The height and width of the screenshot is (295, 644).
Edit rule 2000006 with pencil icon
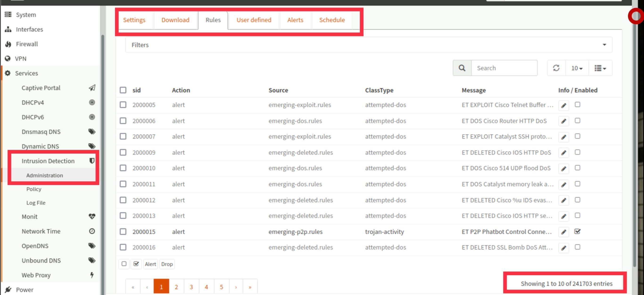563,121
